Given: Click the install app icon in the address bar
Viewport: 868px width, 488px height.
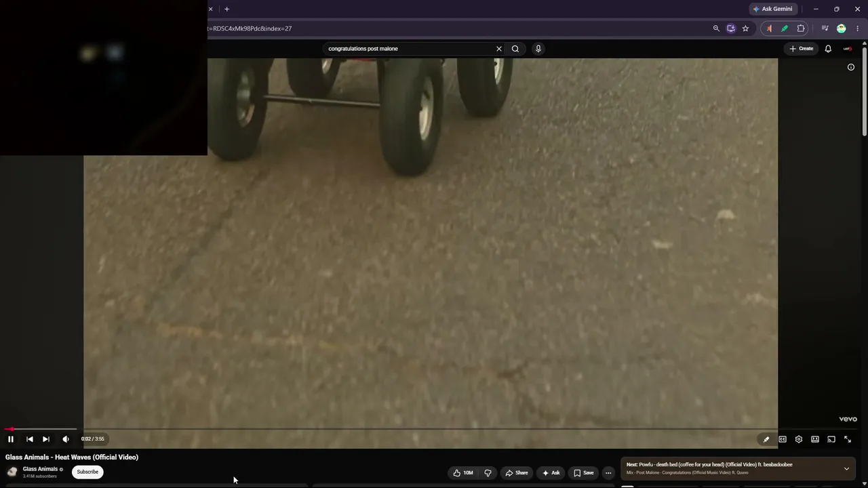Looking at the screenshot, I should click(731, 28).
